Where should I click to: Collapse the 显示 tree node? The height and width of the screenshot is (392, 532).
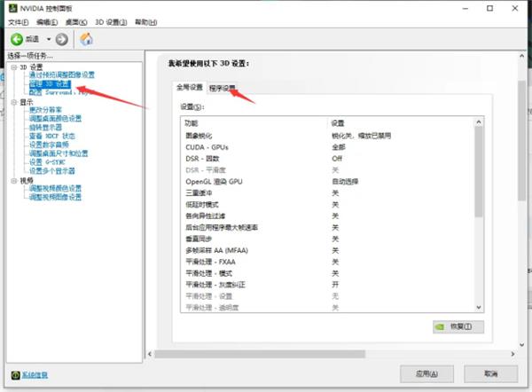click(x=14, y=102)
